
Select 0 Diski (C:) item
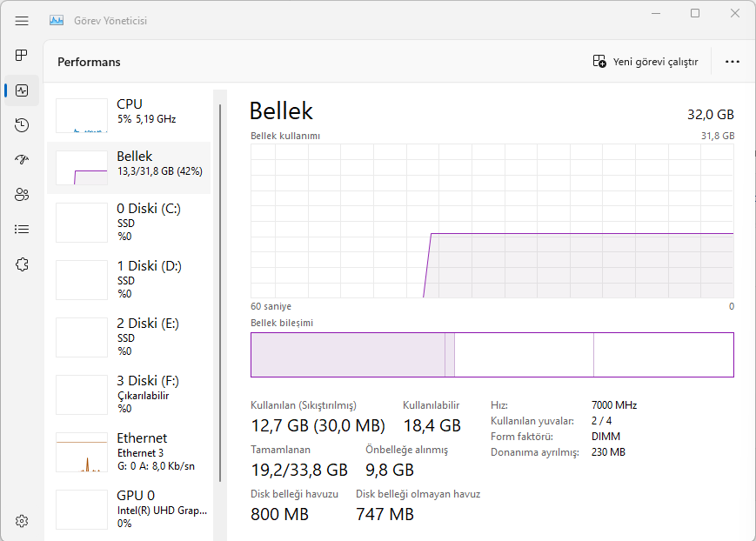click(x=129, y=222)
